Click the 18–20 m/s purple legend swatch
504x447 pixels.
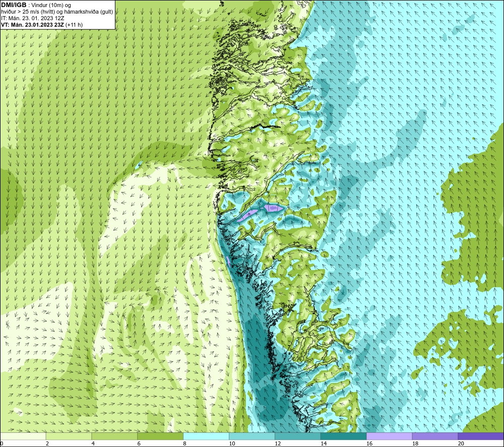435,436
